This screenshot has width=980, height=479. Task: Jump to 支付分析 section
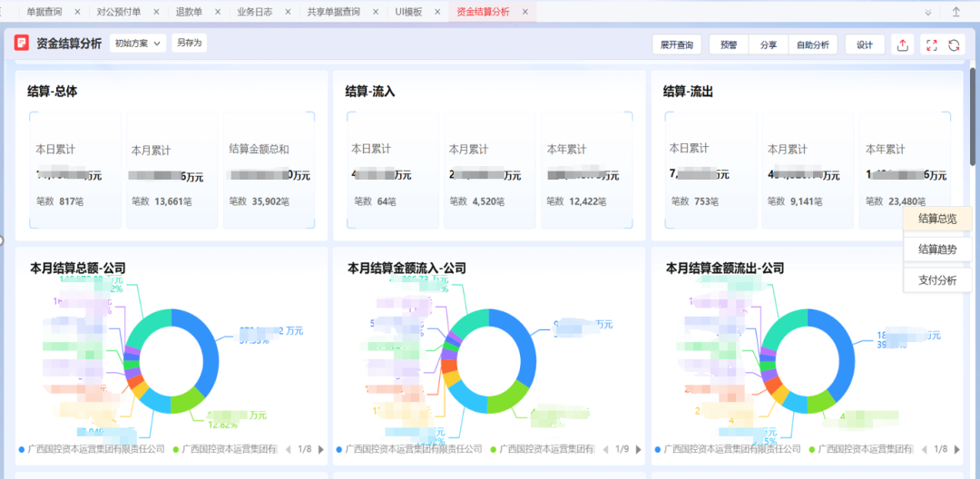pos(937,279)
